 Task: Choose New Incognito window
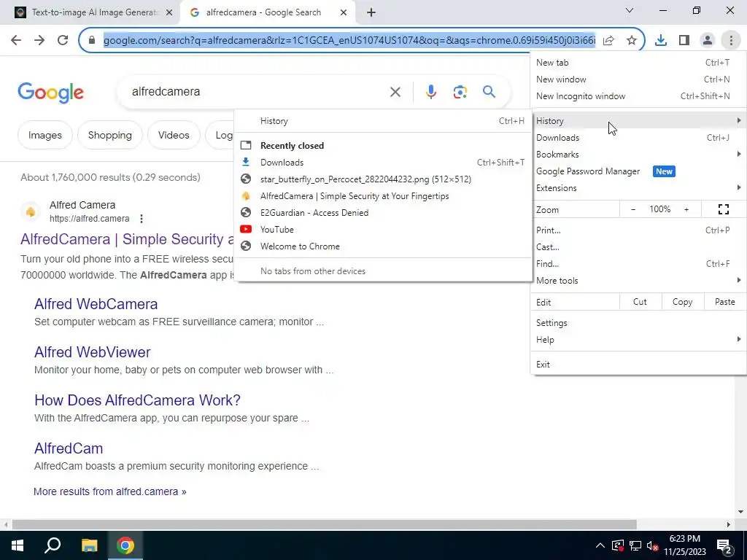point(638,96)
